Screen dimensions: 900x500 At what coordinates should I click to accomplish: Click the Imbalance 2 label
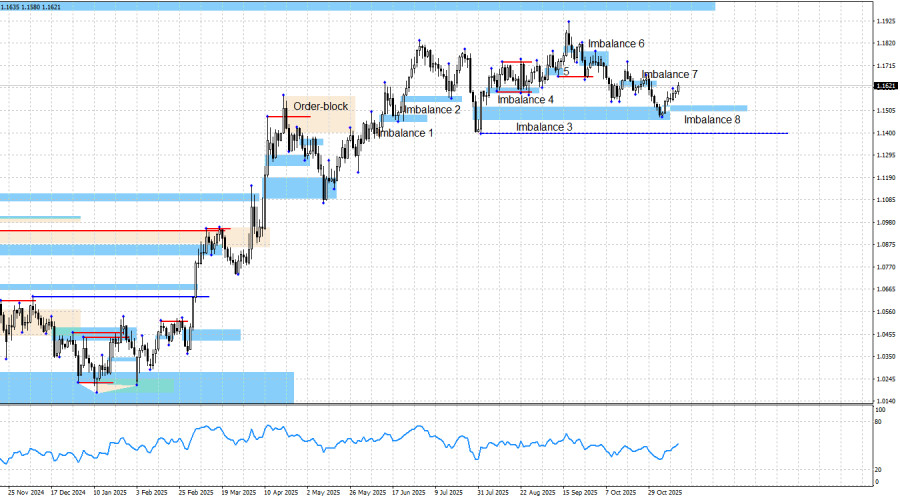click(432, 110)
